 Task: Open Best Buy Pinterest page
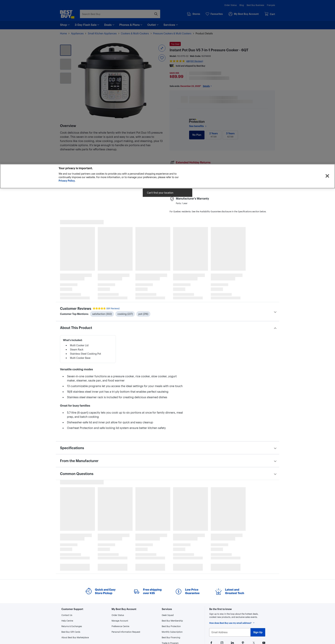click(243, 642)
